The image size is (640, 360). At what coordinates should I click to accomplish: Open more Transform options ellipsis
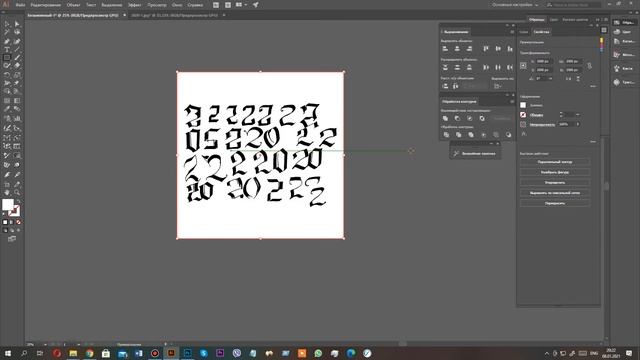(593, 86)
